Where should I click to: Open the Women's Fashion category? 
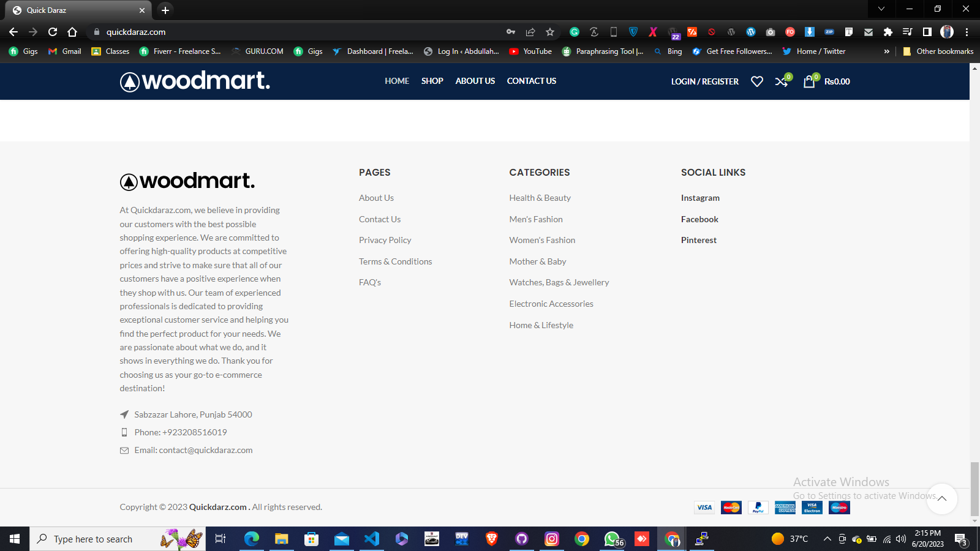543,240
